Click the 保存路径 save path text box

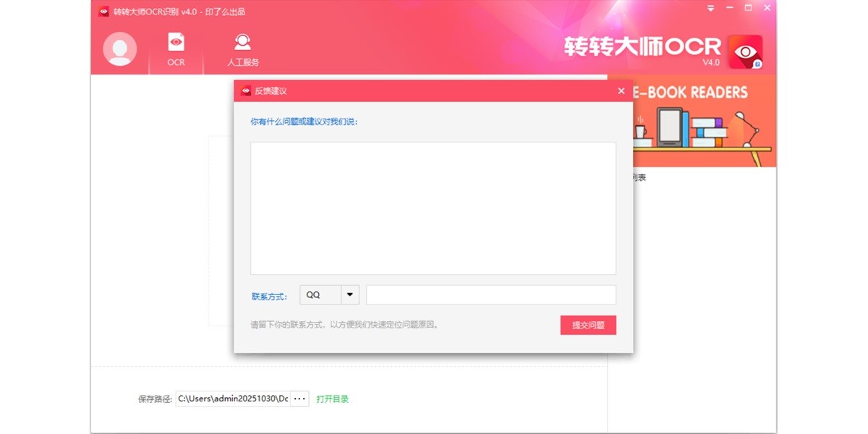coord(232,399)
